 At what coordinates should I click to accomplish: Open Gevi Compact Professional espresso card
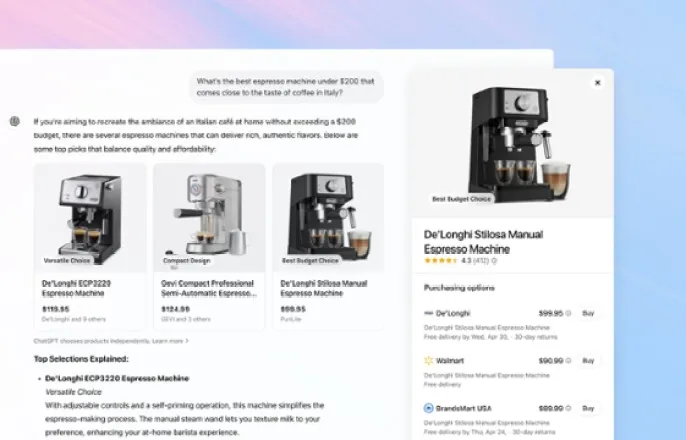point(209,247)
